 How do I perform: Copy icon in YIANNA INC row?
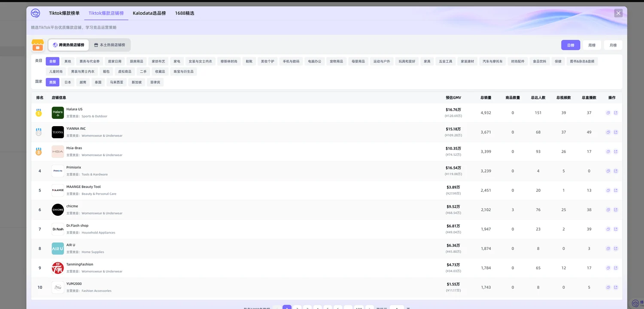608,132
